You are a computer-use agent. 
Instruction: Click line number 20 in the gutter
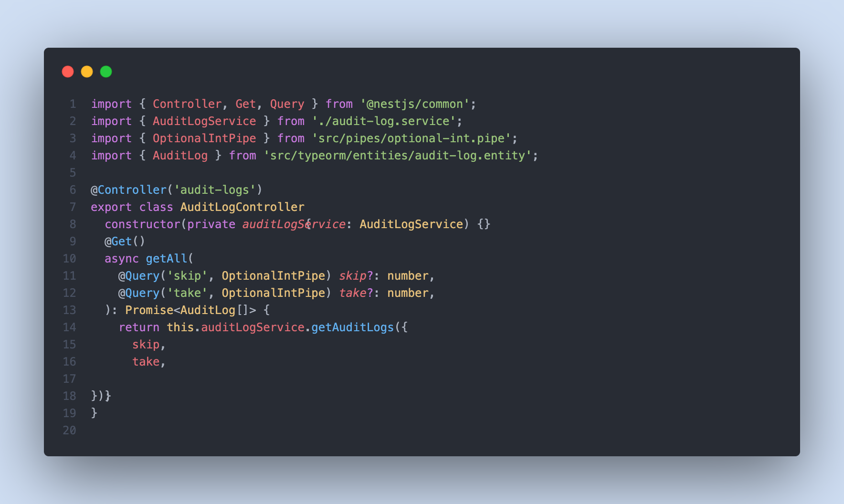pos(70,430)
